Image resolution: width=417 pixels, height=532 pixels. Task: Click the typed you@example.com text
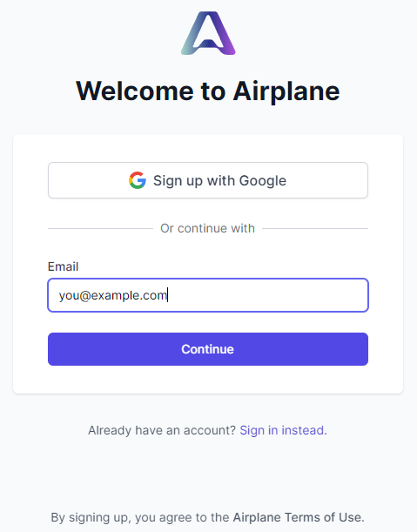pos(113,295)
